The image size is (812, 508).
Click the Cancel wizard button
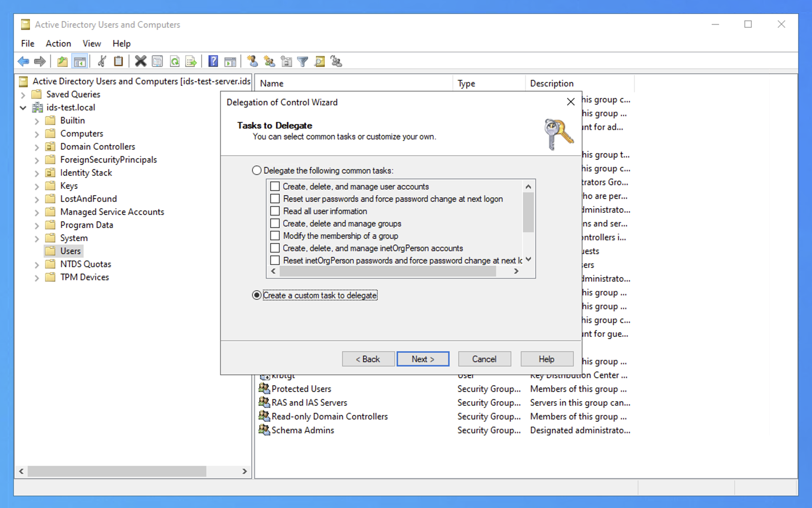[x=484, y=359]
